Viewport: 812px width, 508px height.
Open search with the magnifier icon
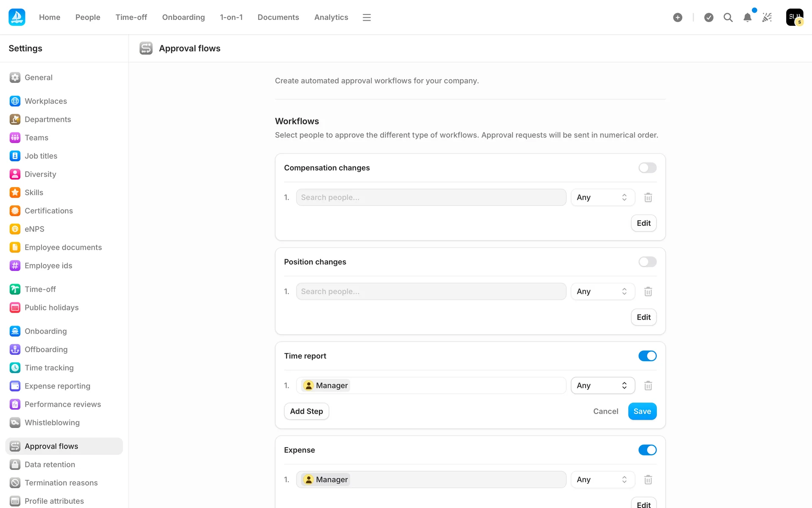tap(728, 17)
